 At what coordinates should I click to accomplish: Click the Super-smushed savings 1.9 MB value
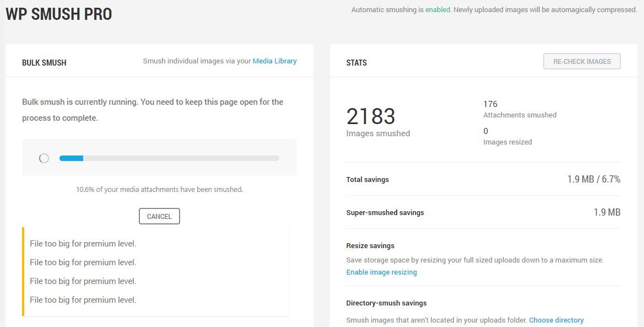(x=607, y=212)
